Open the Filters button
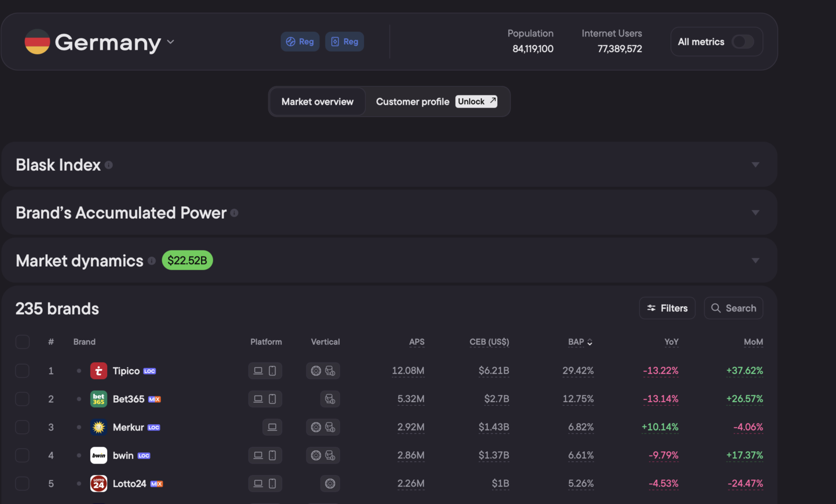Image resolution: width=836 pixels, height=504 pixels. pos(667,308)
